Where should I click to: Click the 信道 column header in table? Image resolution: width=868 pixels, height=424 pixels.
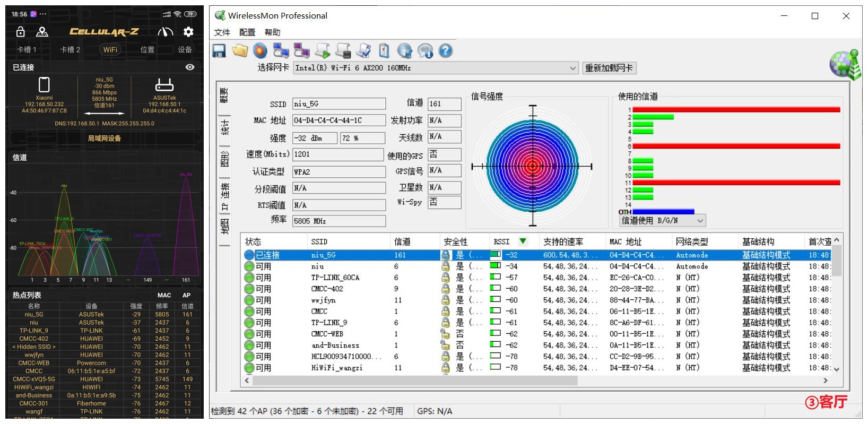tap(415, 241)
